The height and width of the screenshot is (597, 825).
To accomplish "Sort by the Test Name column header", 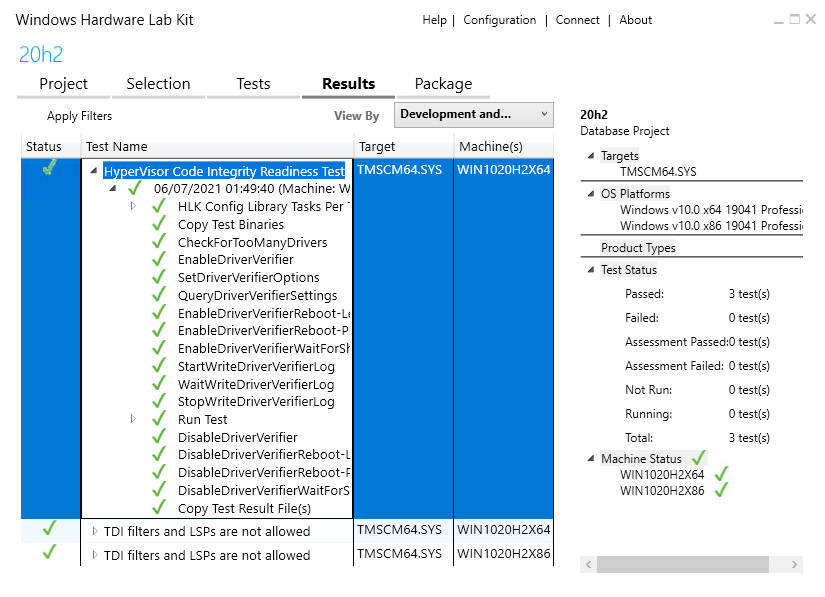I will pyautogui.click(x=217, y=146).
